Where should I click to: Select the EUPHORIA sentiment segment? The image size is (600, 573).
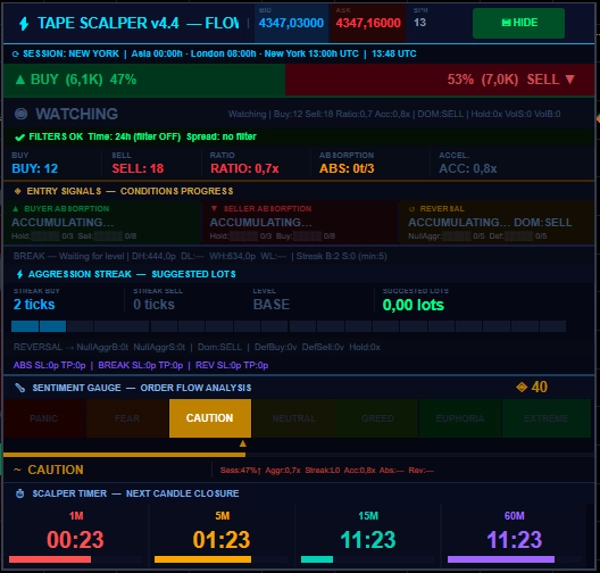coord(460,418)
